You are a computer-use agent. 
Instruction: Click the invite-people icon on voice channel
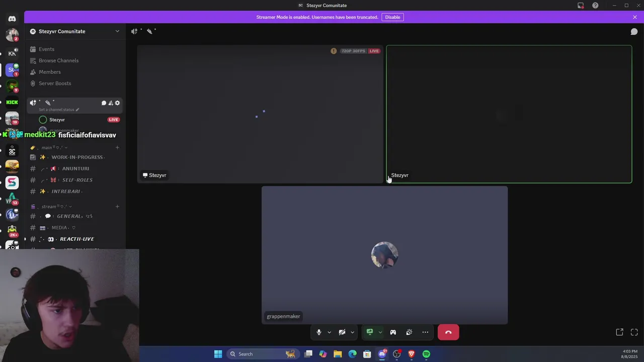tap(111, 103)
